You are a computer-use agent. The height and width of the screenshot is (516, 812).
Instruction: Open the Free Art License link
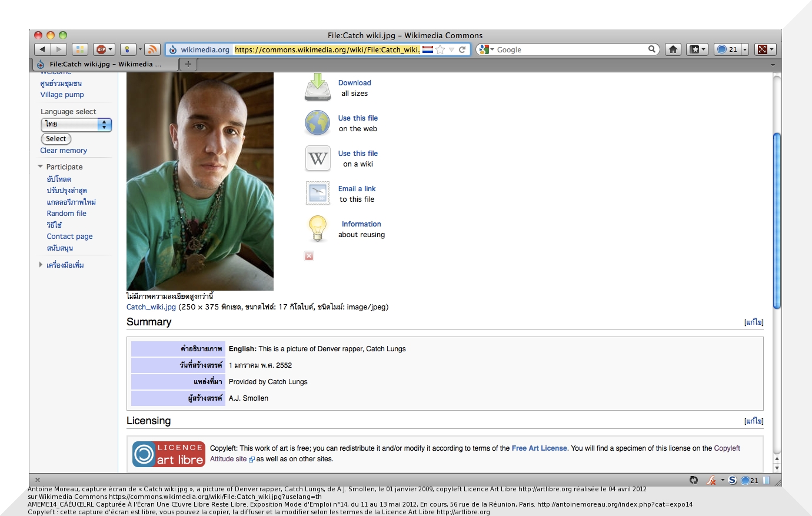coord(539,448)
